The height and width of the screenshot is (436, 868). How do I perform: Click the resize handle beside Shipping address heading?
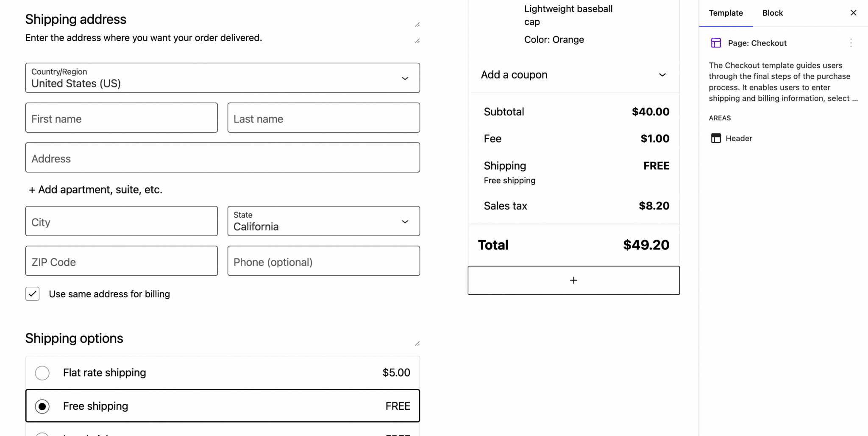[417, 24]
